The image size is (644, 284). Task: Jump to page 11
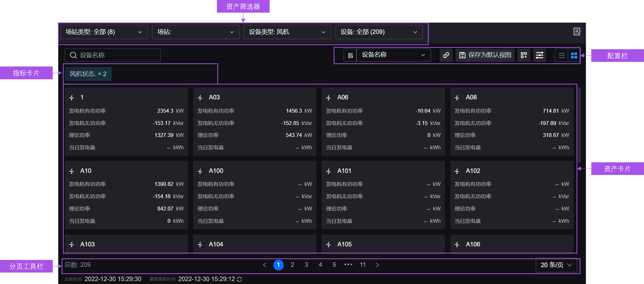coord(362,265)
